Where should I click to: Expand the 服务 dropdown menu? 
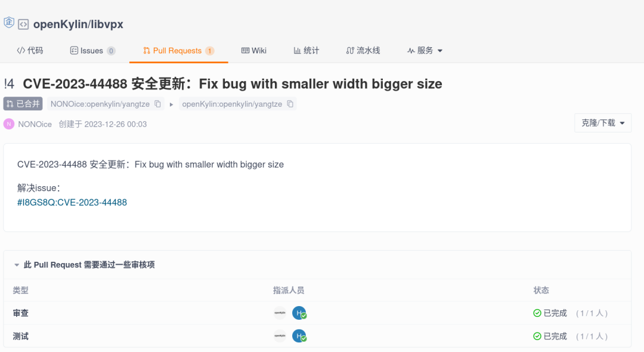[425, 51]
